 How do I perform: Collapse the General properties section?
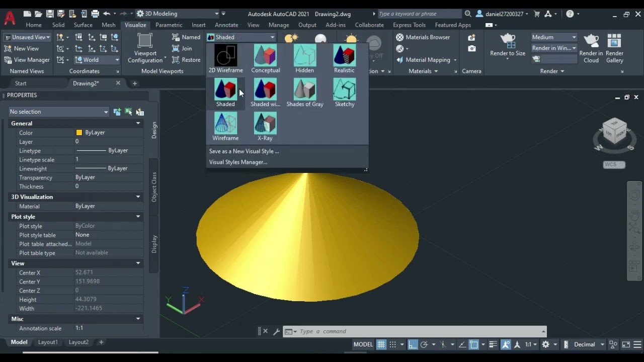tap(138, 123)
